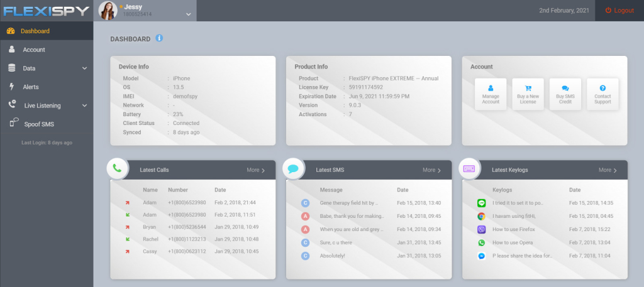The height and width of the screenshot is (287, 644).
Task: Open the Manage Account button
Action: click(x=491, y=94)
